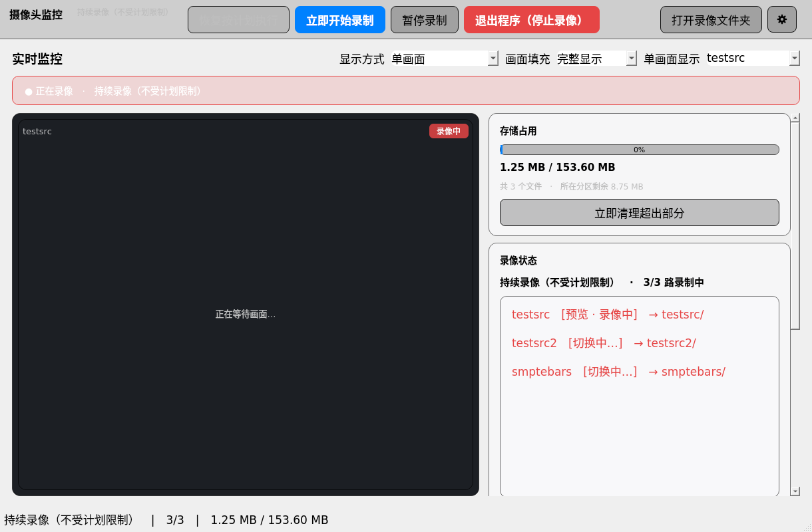Viewport: 812px width, 532px height.
Task: Click 3/3 路录制中 status text
Action: [674, 283]
